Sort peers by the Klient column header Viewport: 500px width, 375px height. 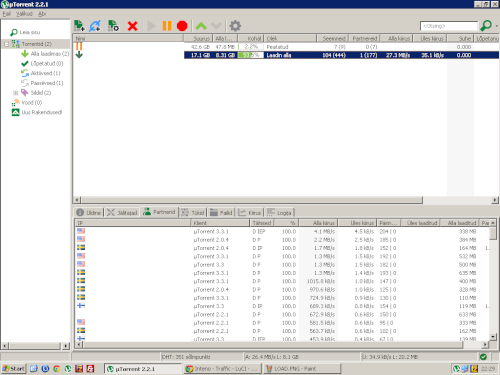point(220,223)
